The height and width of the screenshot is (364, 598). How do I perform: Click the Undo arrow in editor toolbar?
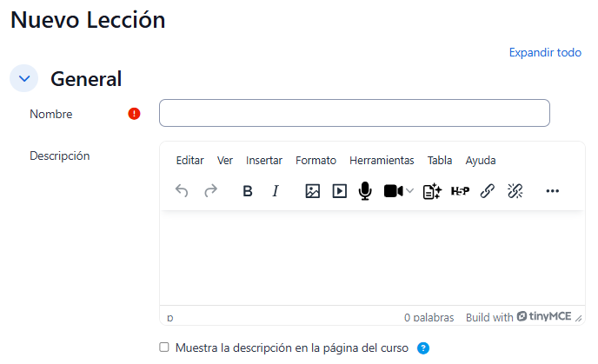[x=182, y=191]
